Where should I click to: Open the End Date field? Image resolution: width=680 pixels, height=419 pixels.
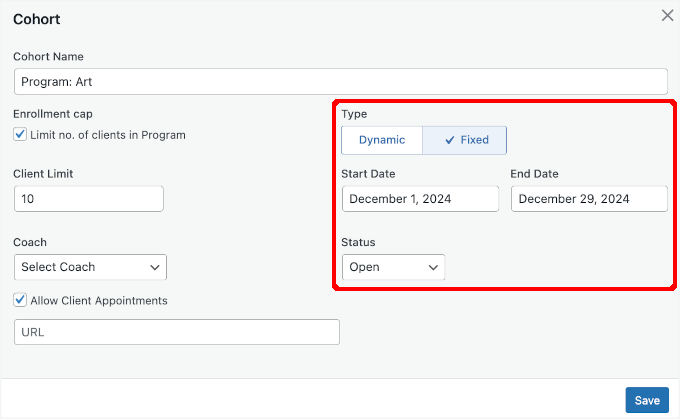coord(589,199)
